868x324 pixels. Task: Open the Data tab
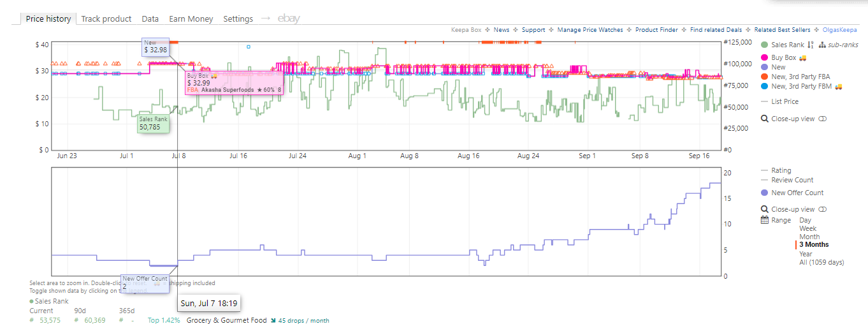tap(150, 18)
